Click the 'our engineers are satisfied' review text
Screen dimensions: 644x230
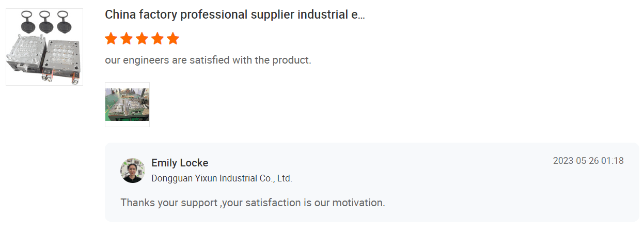(208, 60)
